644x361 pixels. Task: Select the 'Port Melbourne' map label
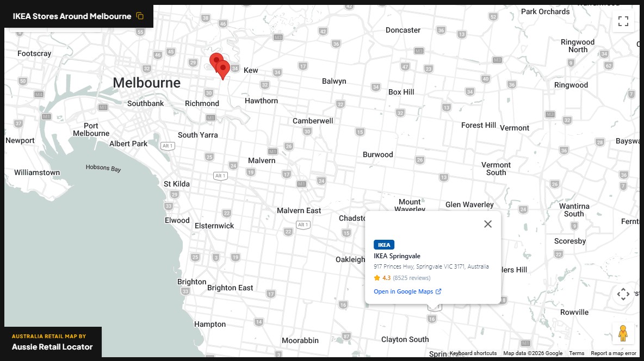pyautogui.click(x=91, y=129)
